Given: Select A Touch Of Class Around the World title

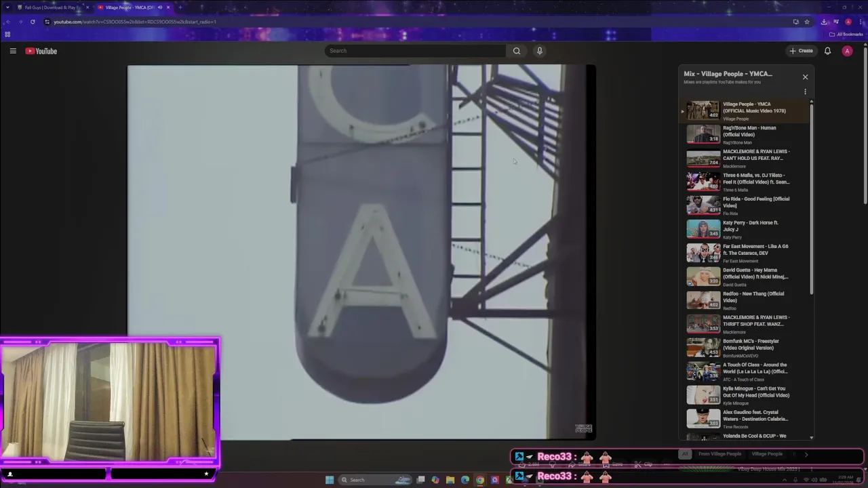Looking at the screenshot, I should [x=755, y=368].
